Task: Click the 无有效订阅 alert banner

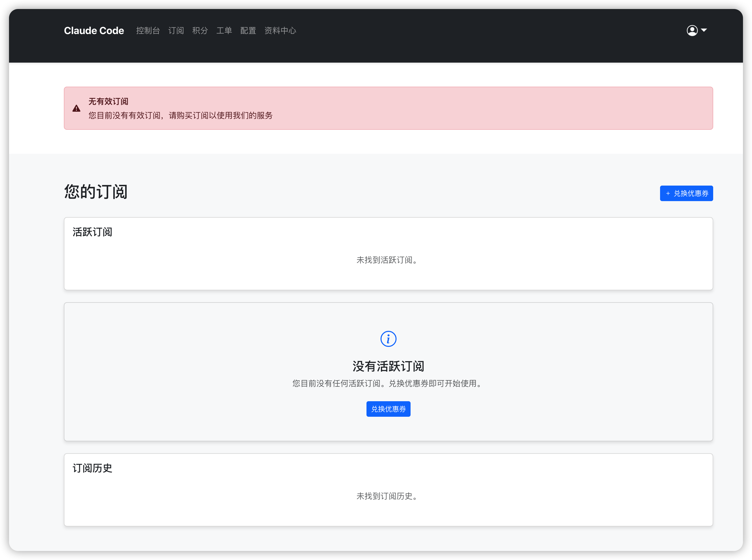Action: tap(388, 108)
